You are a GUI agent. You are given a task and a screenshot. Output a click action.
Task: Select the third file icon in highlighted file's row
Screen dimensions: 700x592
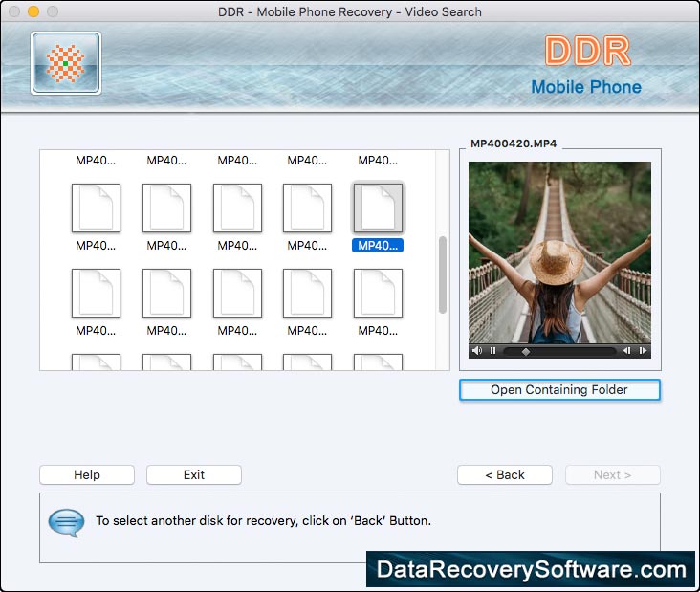click(x=237, y=208)
